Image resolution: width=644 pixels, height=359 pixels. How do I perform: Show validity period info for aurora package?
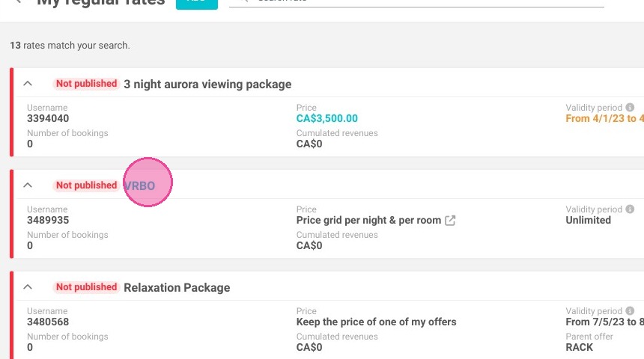(630, 108)
